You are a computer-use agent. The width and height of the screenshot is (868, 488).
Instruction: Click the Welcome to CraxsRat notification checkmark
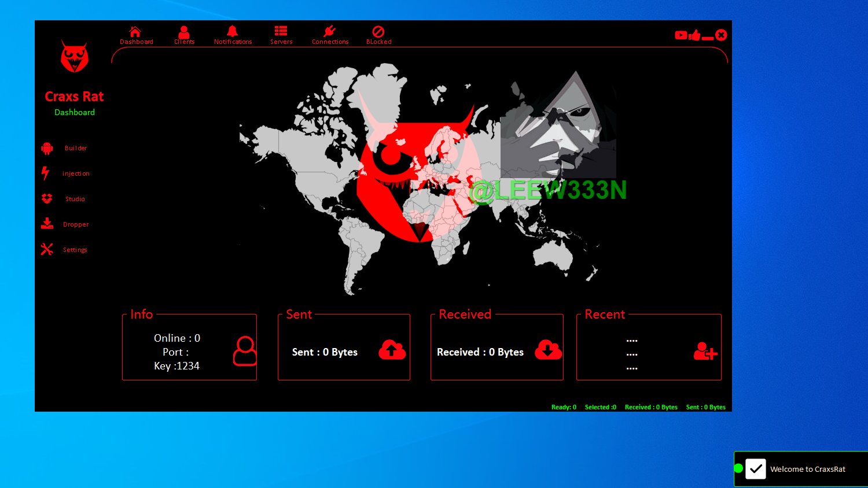756,469
